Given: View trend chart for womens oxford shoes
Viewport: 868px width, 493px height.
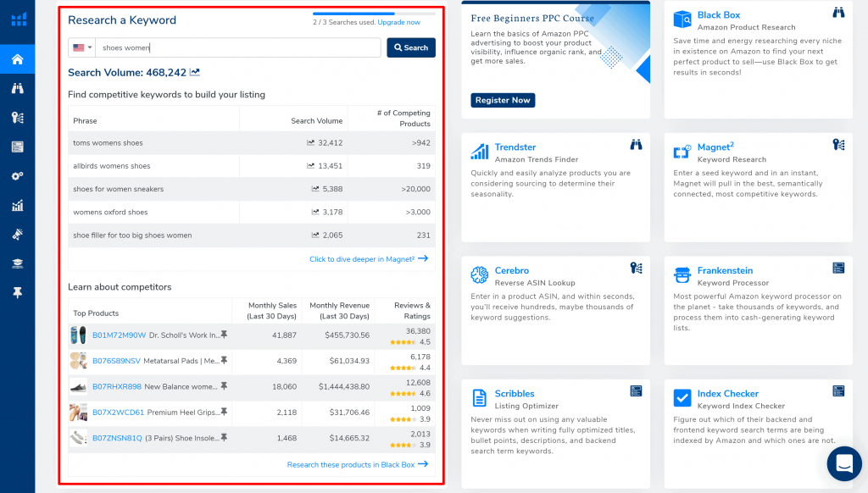Looking at the screenshot, I should tap(315, 212).
